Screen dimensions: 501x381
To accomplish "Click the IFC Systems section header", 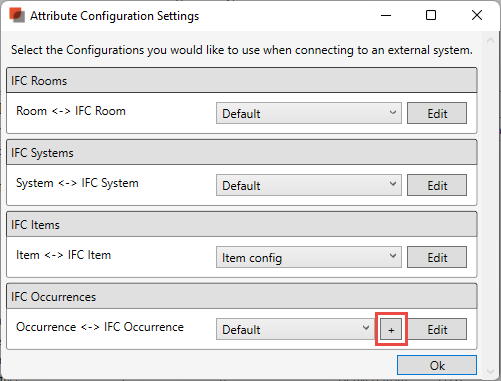I will point(242,152).
